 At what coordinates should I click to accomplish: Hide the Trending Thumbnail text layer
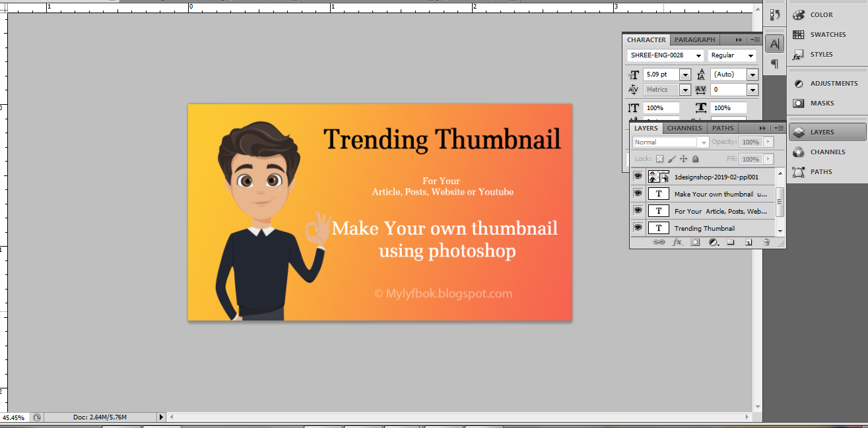638,228
